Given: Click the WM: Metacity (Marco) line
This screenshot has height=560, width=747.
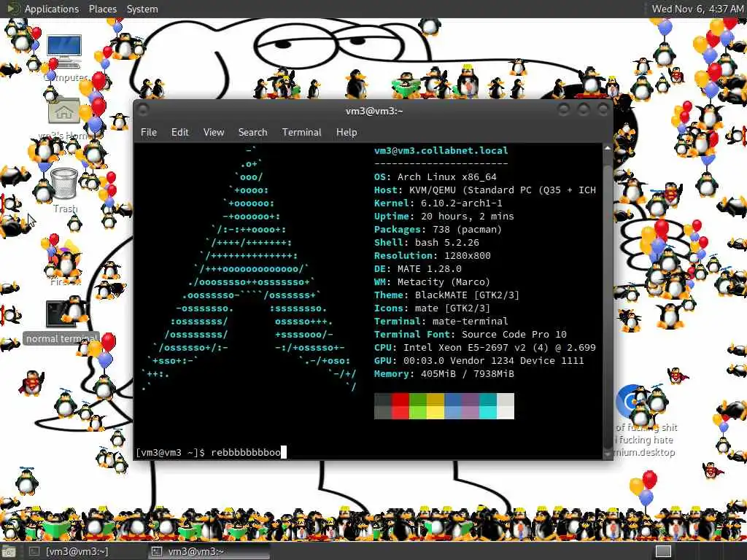Looking at the screenshot, I should pos(432,282).
